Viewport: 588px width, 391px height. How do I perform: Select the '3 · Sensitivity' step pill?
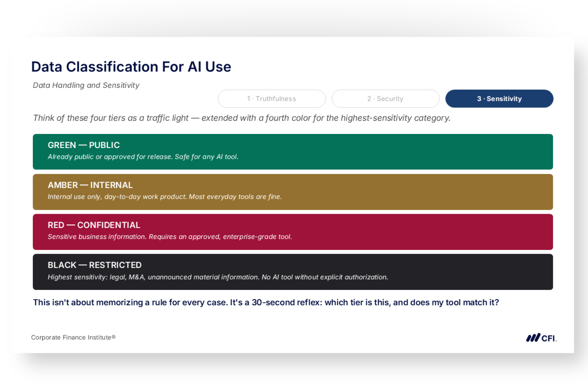click(499, 99)
